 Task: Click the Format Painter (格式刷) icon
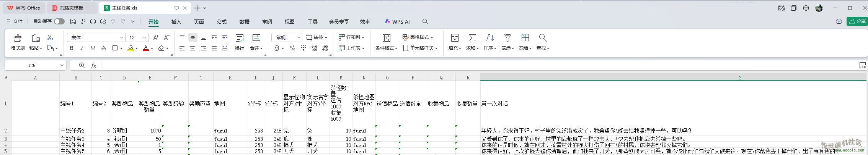(18, 38)
